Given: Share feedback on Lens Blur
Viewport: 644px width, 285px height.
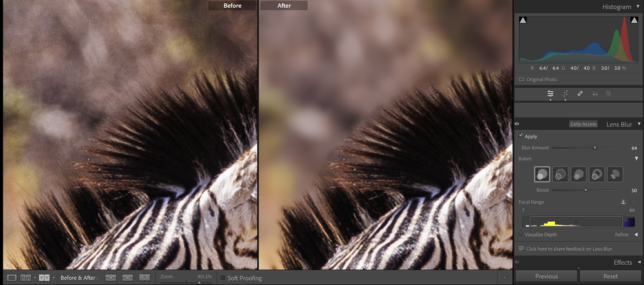Looking at the screenshot, I should pos(569,249).
